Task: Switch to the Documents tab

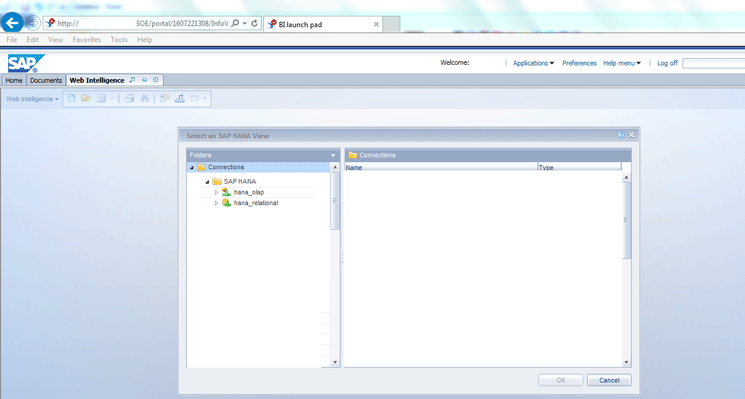Action: 46,80
